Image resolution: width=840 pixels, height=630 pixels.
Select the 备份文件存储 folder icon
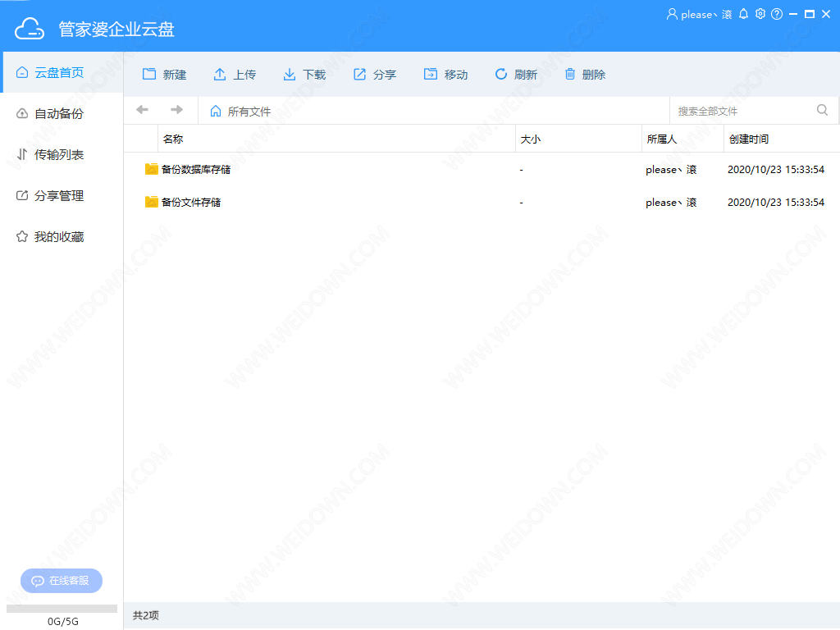152,202
